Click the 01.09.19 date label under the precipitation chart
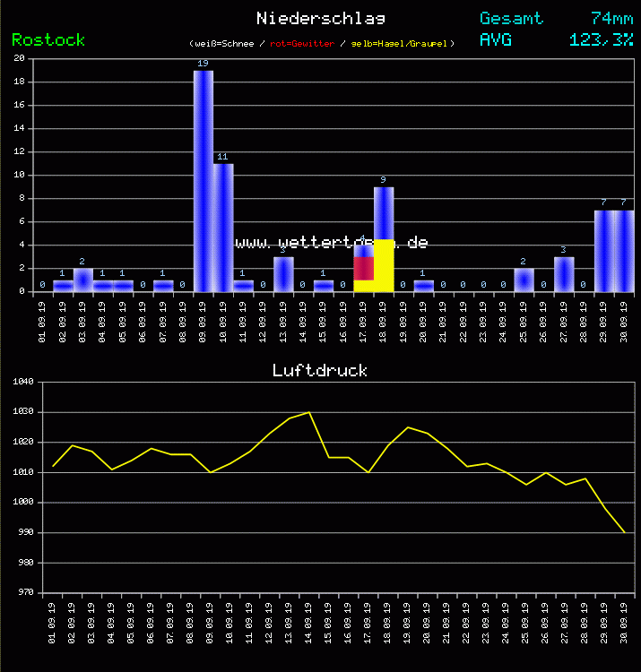This screenshot has width=641, height=672. [43, 320]
